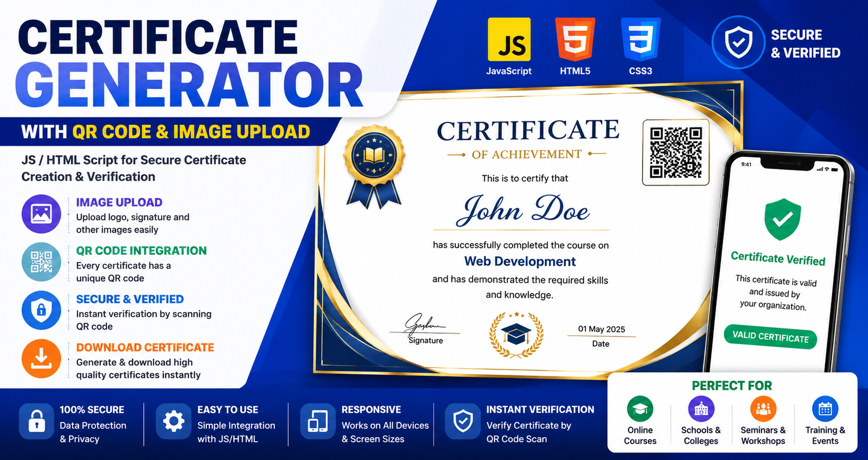Screen dimensions: 868x460
Task: Click the Training & Events label
Action: (x=825, y=436)
